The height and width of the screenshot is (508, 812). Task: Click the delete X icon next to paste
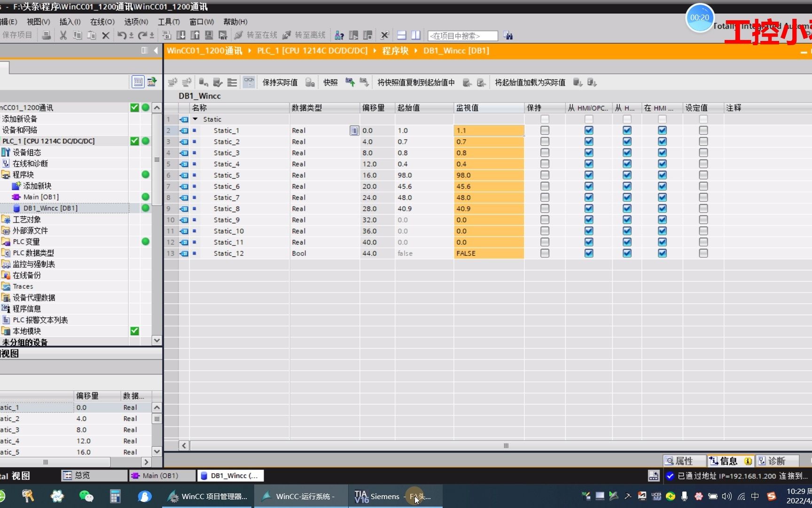(106, 35)
